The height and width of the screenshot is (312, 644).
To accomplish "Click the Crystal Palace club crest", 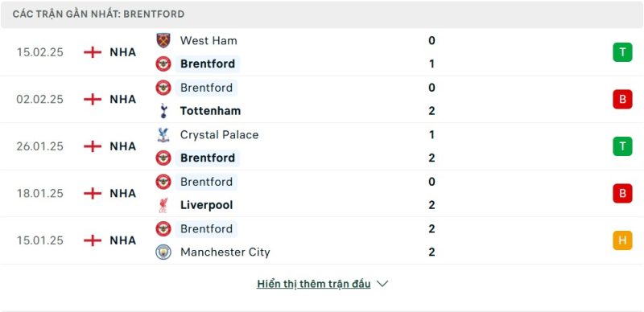I will click(163, 134).
